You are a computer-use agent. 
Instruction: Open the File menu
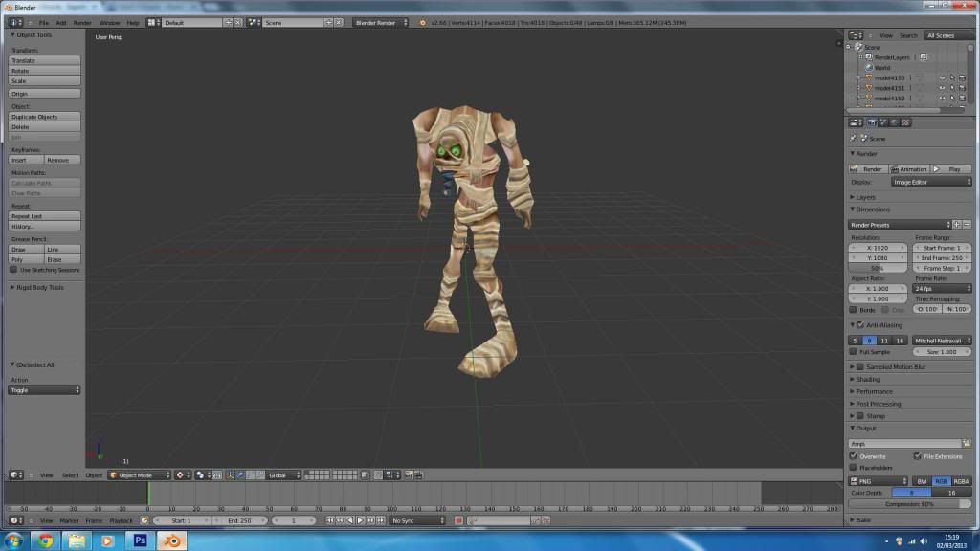click(x=44, y=23)
